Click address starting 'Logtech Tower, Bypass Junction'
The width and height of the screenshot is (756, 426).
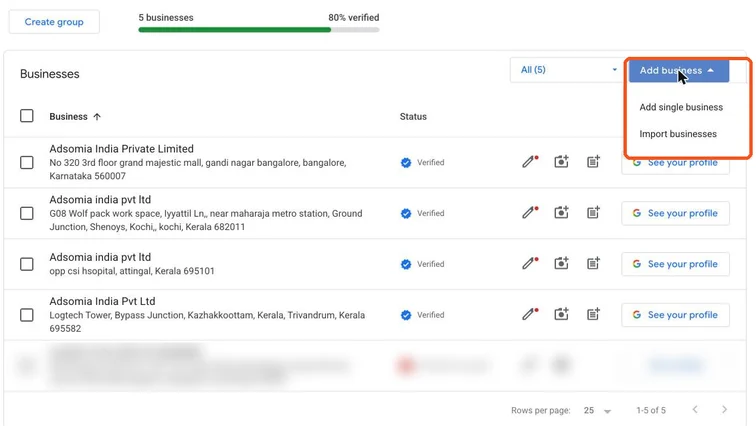pyautogui.click(x=207, y=321)
